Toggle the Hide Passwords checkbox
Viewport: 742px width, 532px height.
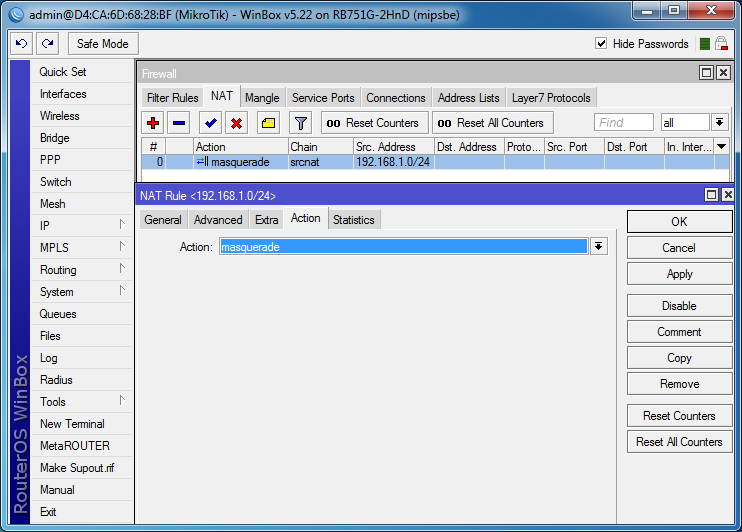[601, 44]
